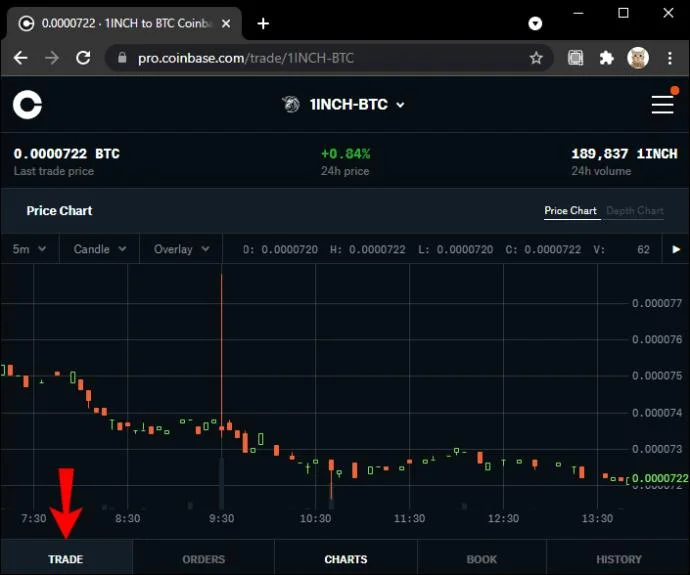The image size is (690, 575).
Task: Click the 0.0000722 BTC last trade price
Action: 66,154
